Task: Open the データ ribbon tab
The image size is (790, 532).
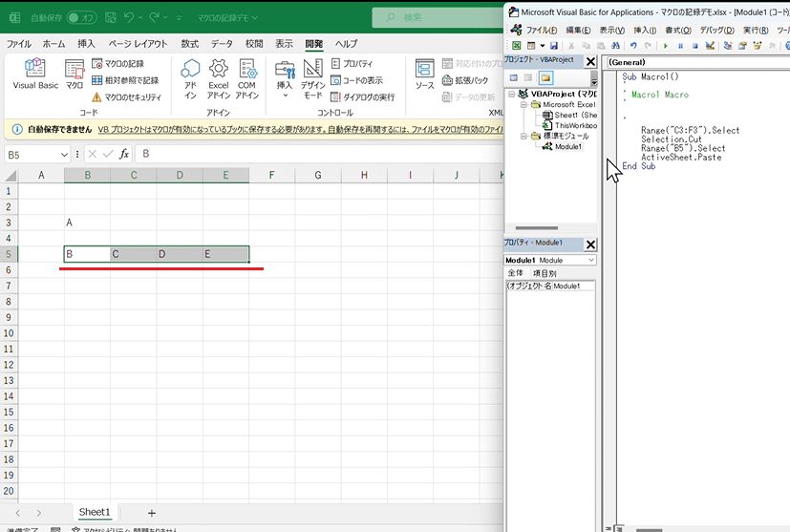Action: [x=222, y=44]
